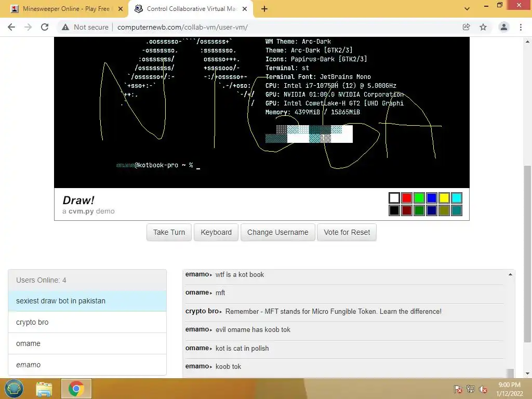Close the Control Collaborative Virtual Machine tab
This screenshot has width=532, height=399.
[x=245, y=9]
